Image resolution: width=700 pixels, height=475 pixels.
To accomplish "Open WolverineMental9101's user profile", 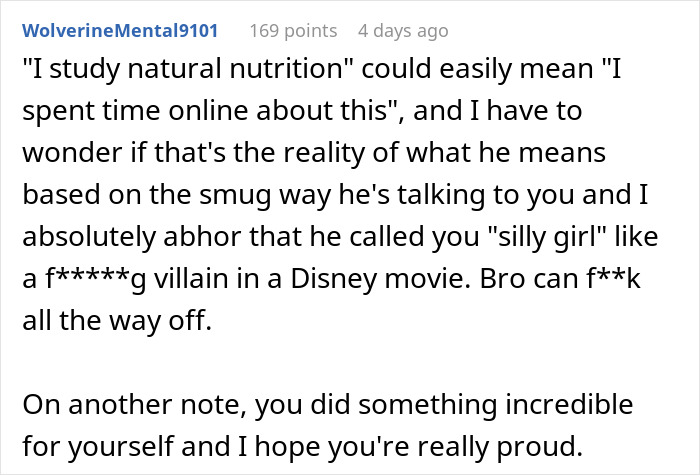I will coord(120,31).
